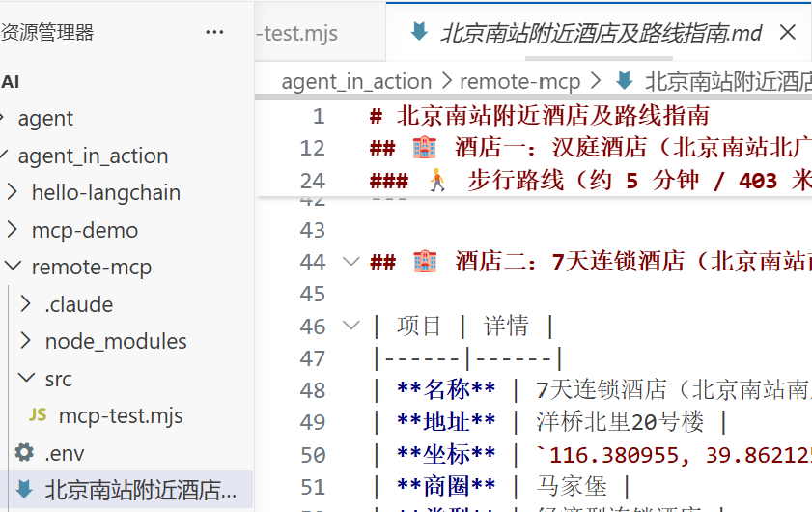Open explorer more actions ellipsis menu
Screen dimensions: 812x512
[214, 32]
